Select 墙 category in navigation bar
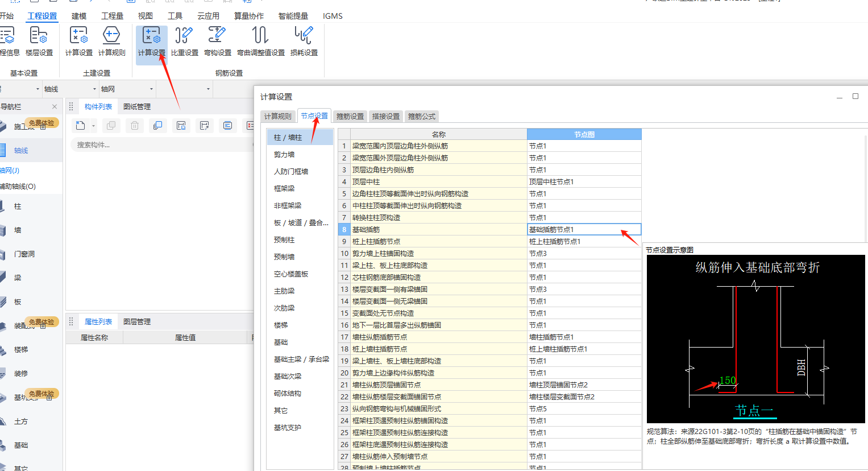 coord(18,230)
